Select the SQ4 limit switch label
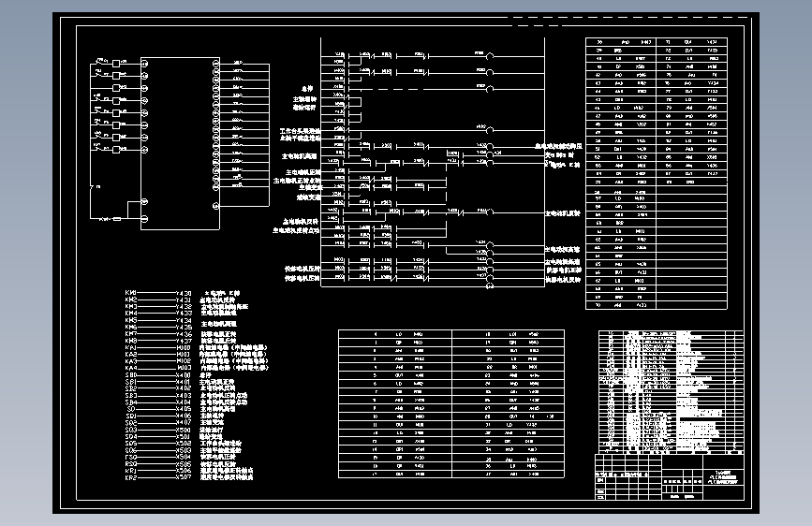 click(131, 436)
